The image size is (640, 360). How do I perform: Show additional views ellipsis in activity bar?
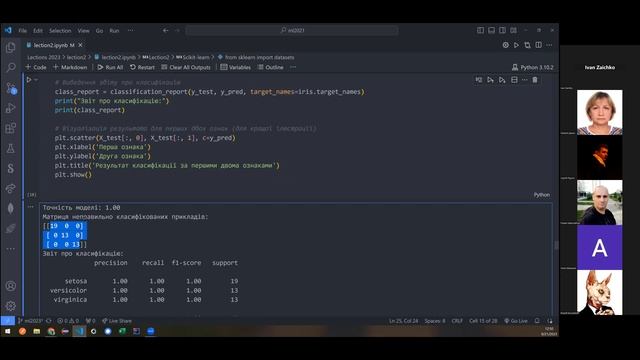[11, 249]
